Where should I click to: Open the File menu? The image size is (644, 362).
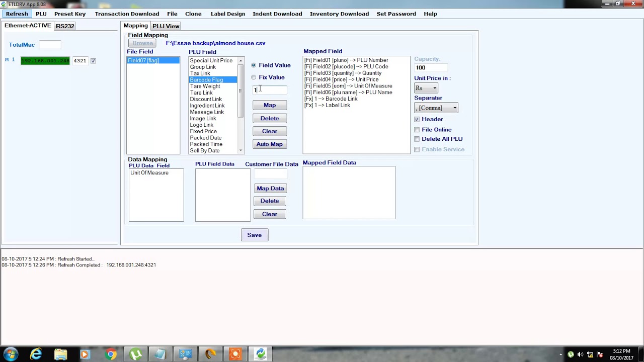tap(172, 14)
